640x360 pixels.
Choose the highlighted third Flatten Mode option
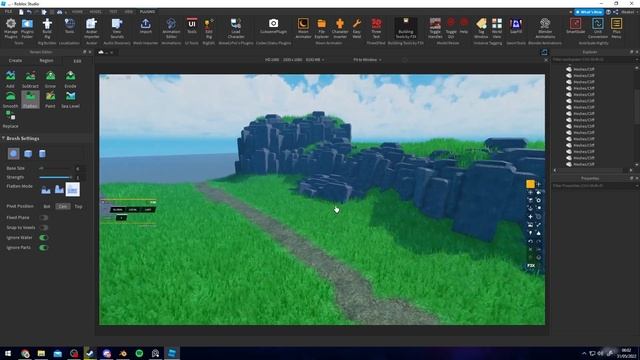[73, 189]
